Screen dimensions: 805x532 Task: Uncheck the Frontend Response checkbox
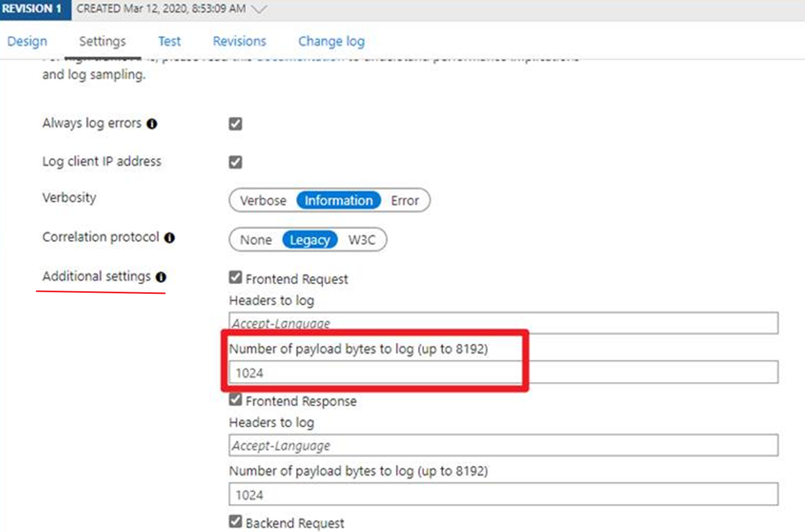pos(235,399)
